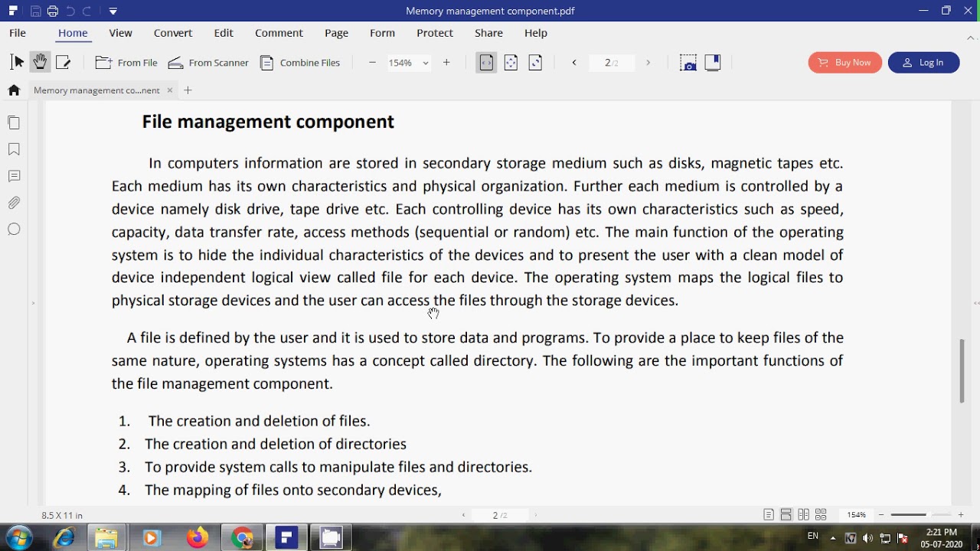Open the quick access customize dropdown
This screenshot has height=551, width=980.
[113, 11]
